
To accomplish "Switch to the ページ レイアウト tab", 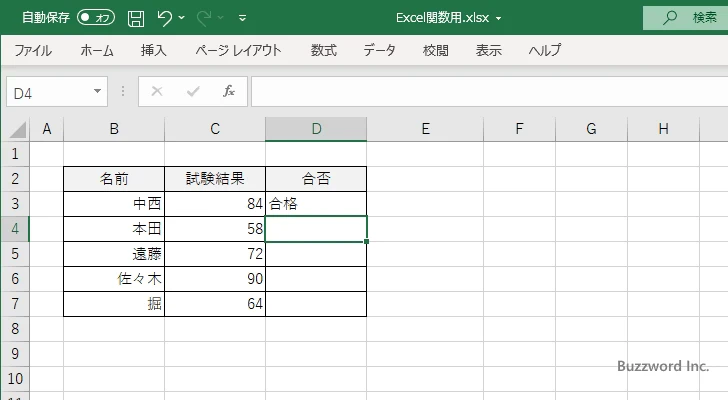I will pyautogui.click(x=238, y=50).
